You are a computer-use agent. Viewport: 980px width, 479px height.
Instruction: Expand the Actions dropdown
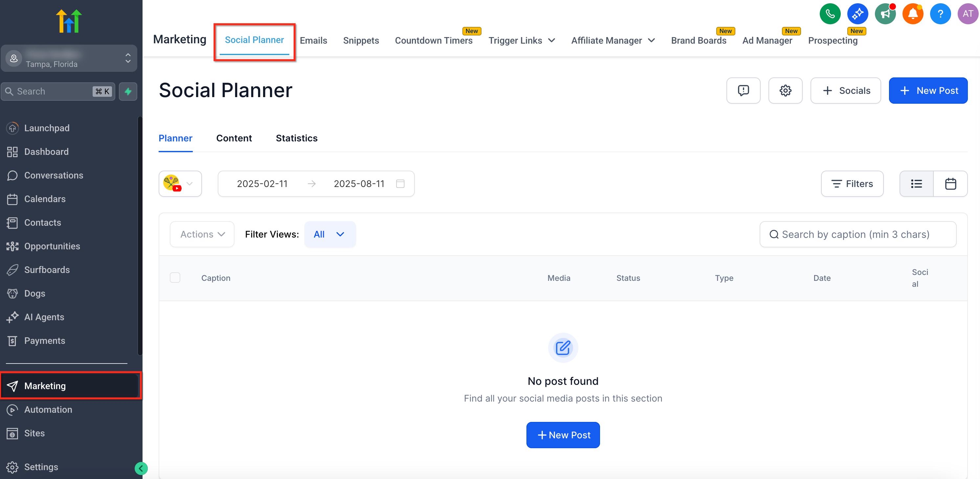202,234
